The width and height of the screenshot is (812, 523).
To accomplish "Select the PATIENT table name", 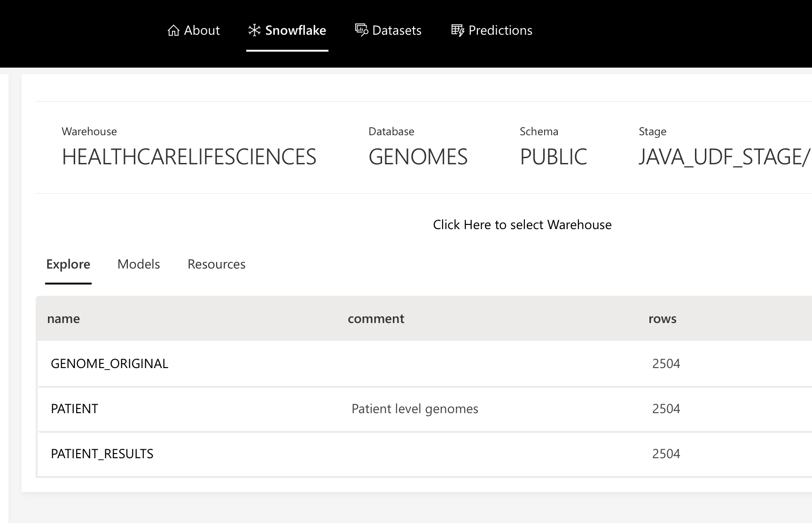I will click(75, 409).
